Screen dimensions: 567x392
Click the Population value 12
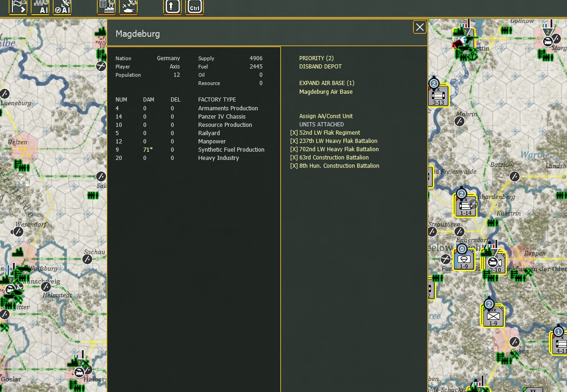[177, 75]
